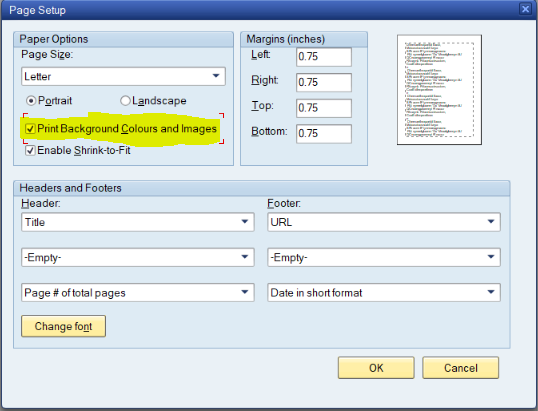The width and height of the screenshot is (538, 411).
Task: Click the Page Setup title text
Action: [37, 10]
